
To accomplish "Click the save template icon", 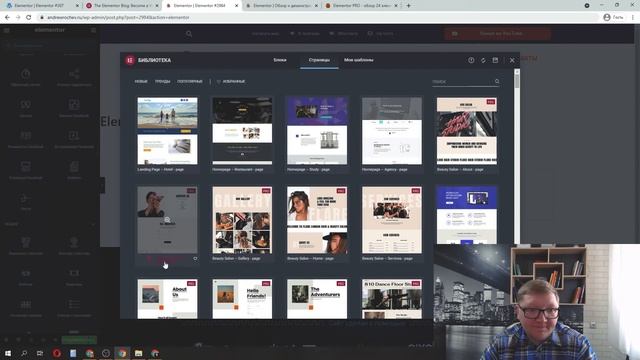I will 495,60.
